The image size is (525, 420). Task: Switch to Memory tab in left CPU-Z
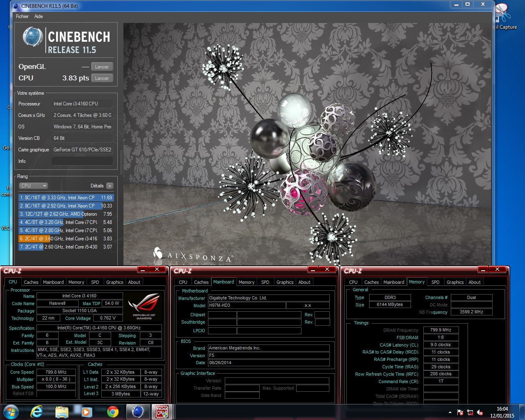(76, 282)
